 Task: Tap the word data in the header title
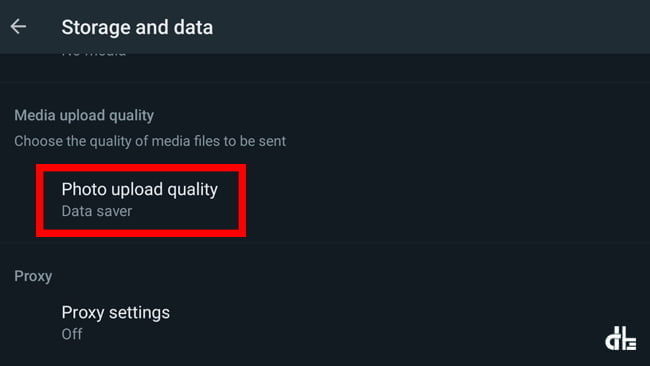tap(193, 27)
